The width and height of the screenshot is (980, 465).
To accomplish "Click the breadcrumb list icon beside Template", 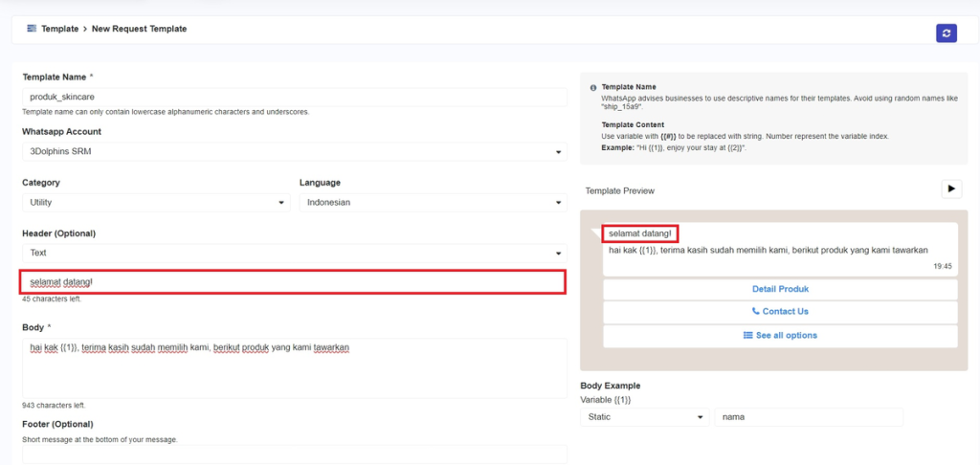I will [x=32, y=29].
